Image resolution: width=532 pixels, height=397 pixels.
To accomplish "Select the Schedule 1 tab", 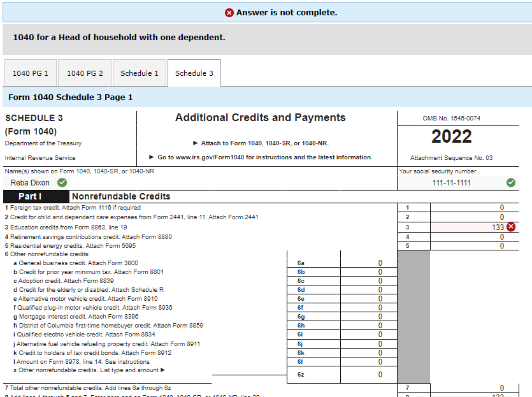I will pos(140,73).
